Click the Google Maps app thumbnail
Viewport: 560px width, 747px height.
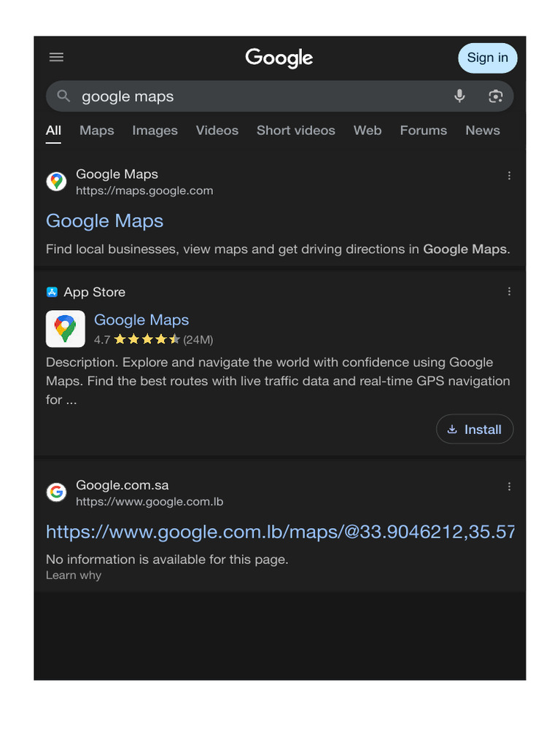pyautogui.click(x=65, y=329)
